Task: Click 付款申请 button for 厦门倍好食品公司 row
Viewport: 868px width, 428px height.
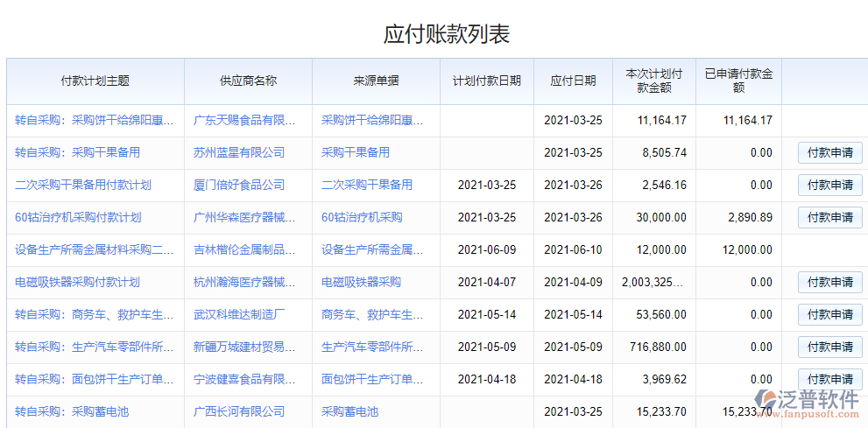Action: point(829,185)
